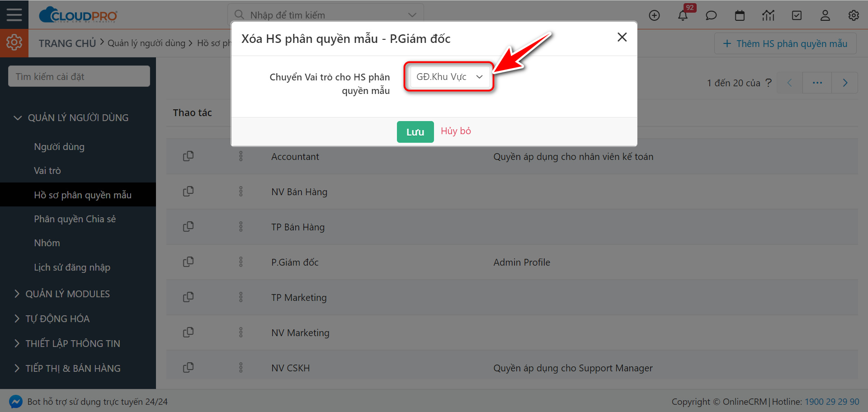Screen dimensions: 868x412
Task: Call hotline 1900 29 29 90 link
Action: tap(832, 402)
